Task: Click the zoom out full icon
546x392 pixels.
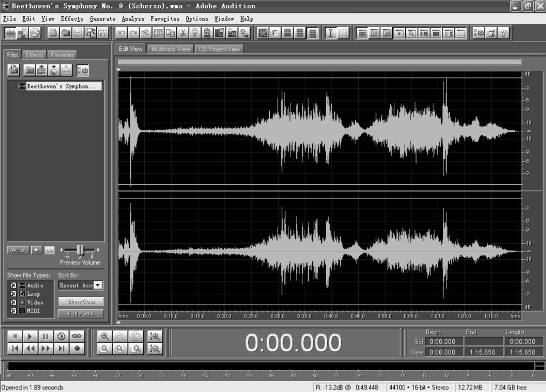Action: click(x=135, y=336)
